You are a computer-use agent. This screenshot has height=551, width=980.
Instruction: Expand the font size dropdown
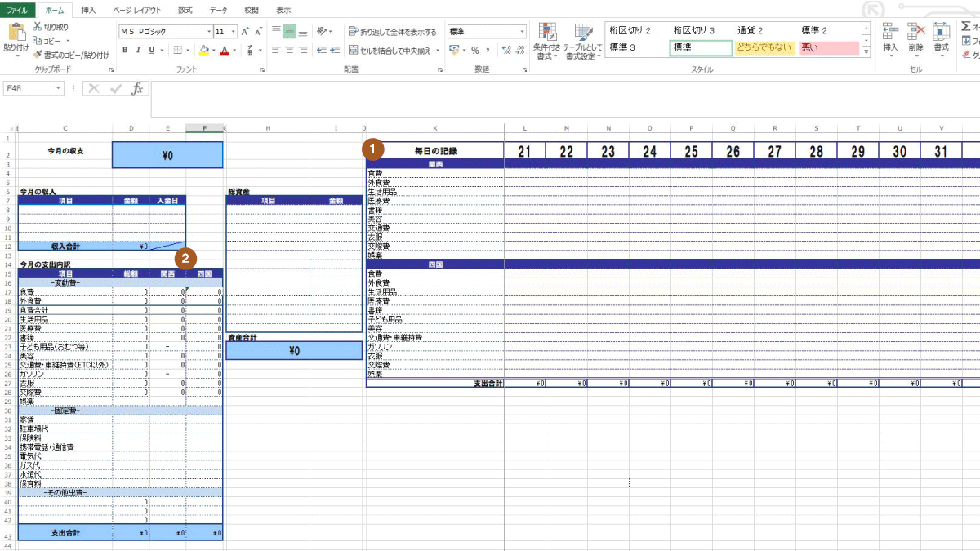click(x=234, y=32)
